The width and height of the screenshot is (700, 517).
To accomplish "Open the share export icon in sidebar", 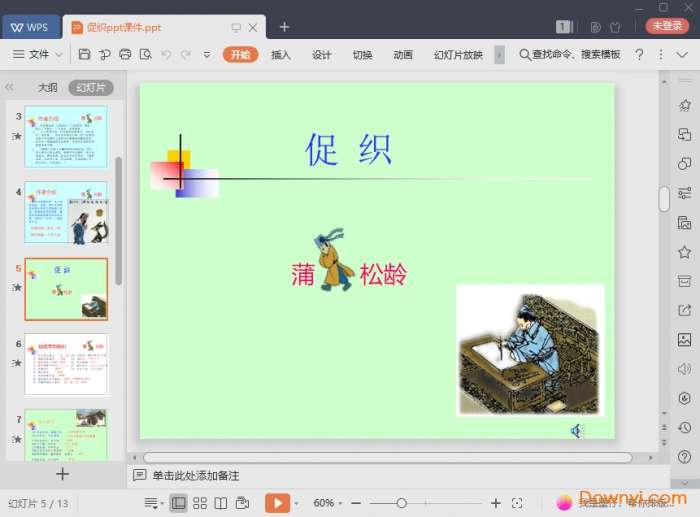I will tap(684, 310).
